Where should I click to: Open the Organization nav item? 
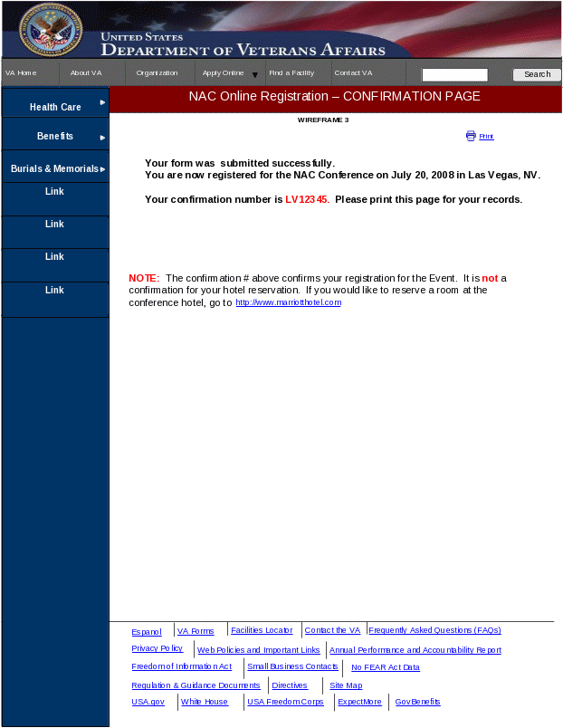pos(157,73)
